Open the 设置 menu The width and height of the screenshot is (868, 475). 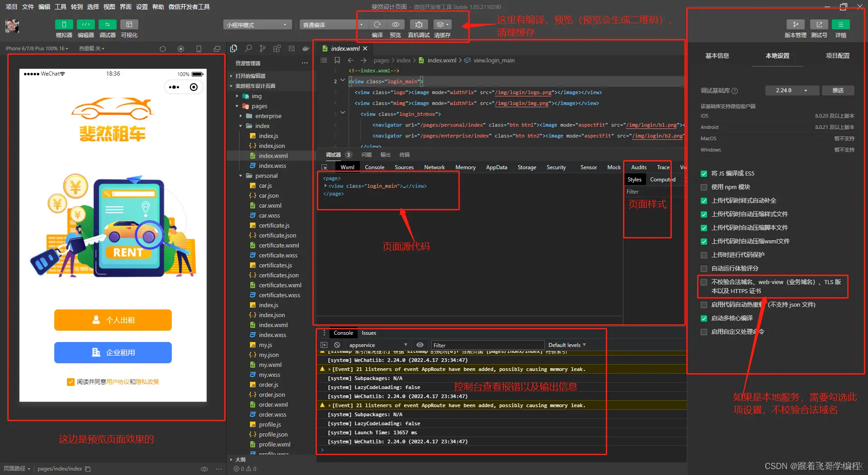(x=142, y=7)
